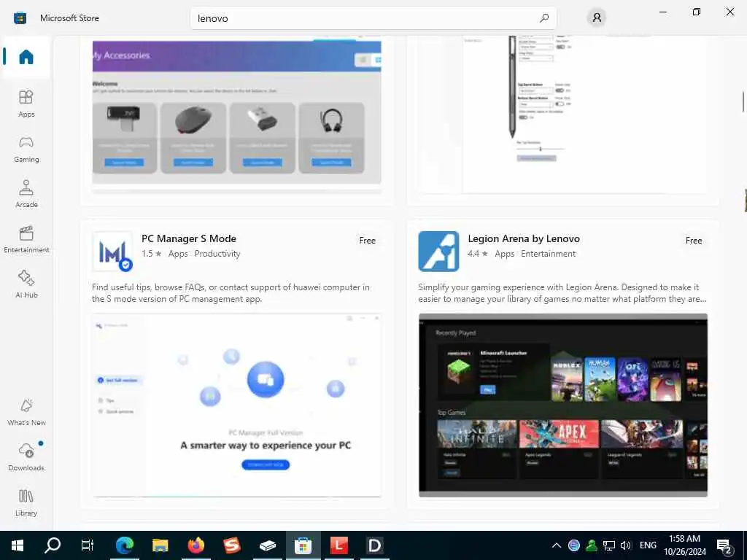Click the search magnifier icon

tap(544, 18)
